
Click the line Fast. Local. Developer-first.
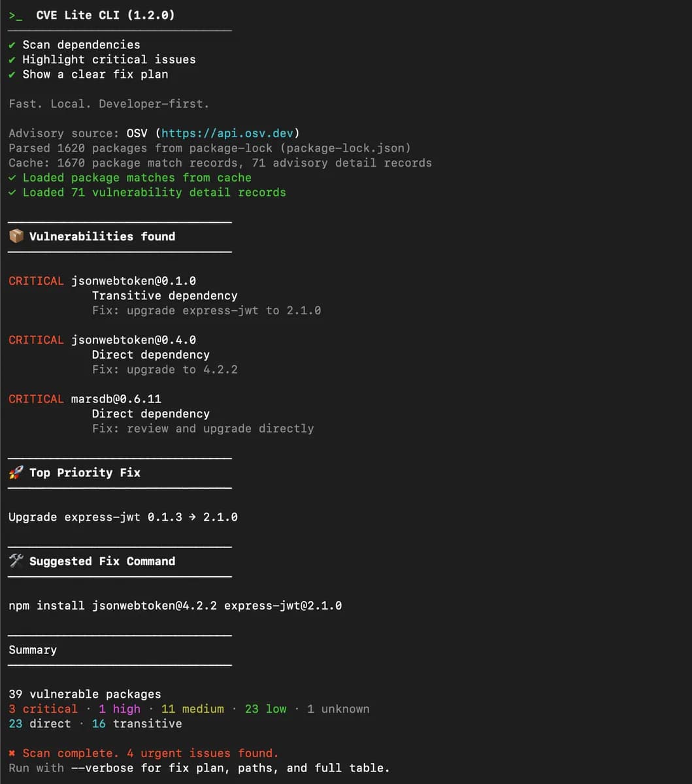click(108, 104)
